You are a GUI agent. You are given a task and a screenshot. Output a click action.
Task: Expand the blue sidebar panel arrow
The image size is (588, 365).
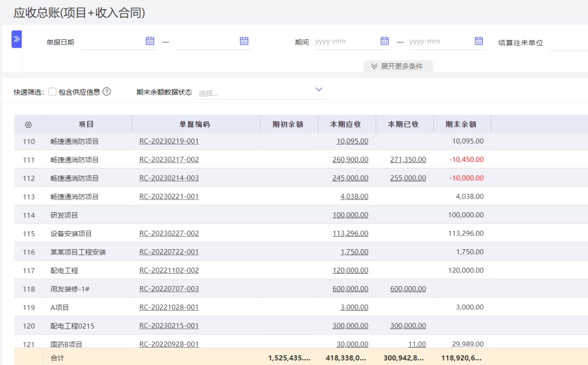(16, 39)
